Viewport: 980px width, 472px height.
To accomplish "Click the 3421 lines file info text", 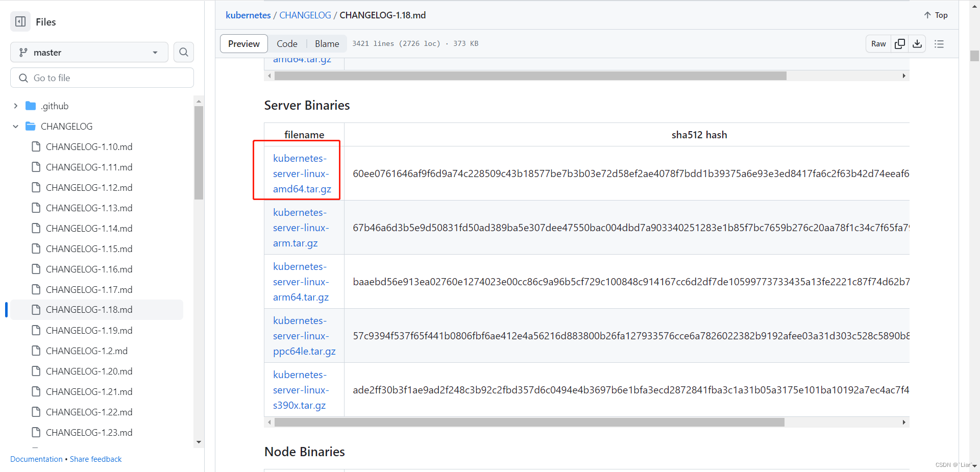I will [x=415, y=44].
